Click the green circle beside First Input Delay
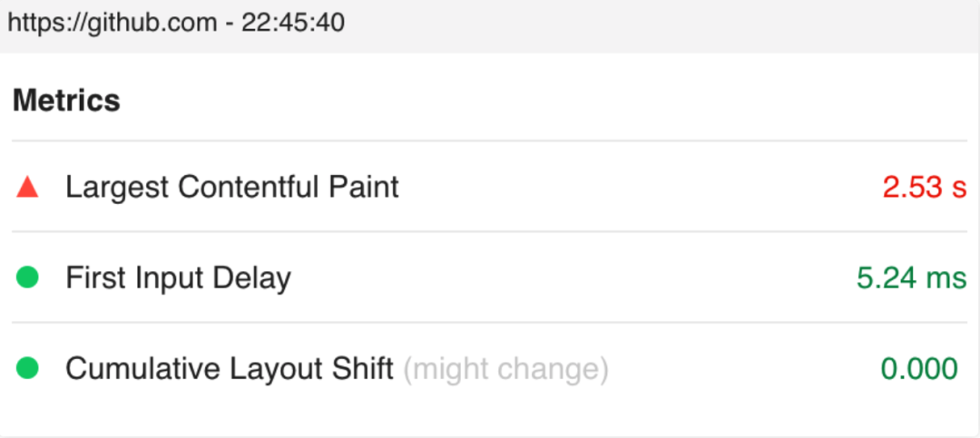 27,278
